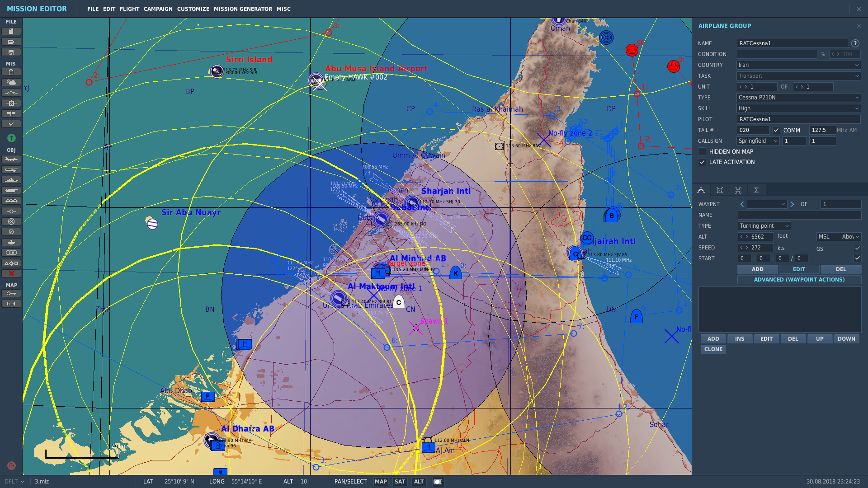Viewport: 868px width, 488px height.
Task: Click Sir Abu Nuayr airfield icon on map
Action: pos(152,223)
